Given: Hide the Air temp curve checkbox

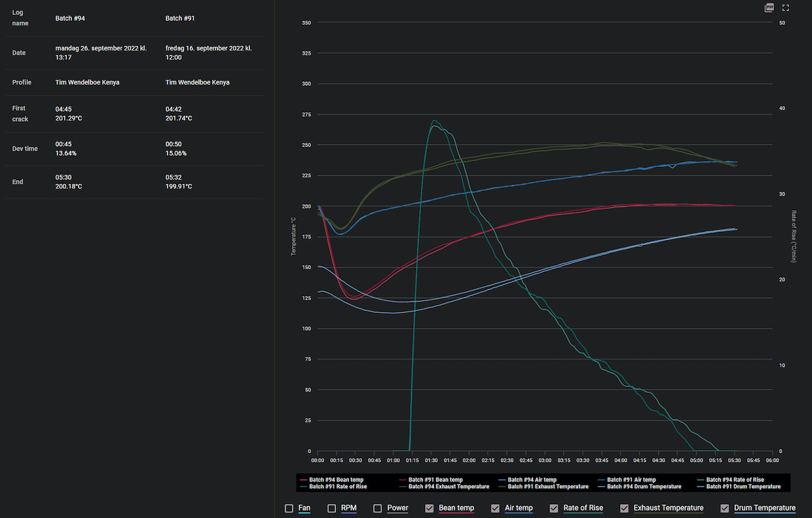Looking at the screenshot, I should pyautogui.click(x=496, y=508).
